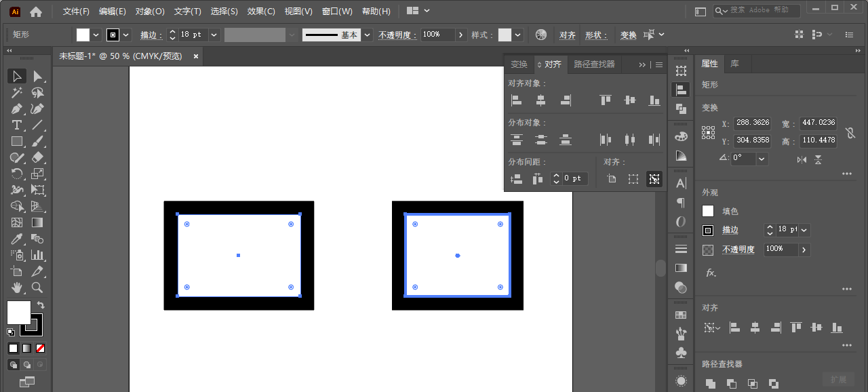
Task: Swap fill and stroke colors
Action: coord(41,305)
